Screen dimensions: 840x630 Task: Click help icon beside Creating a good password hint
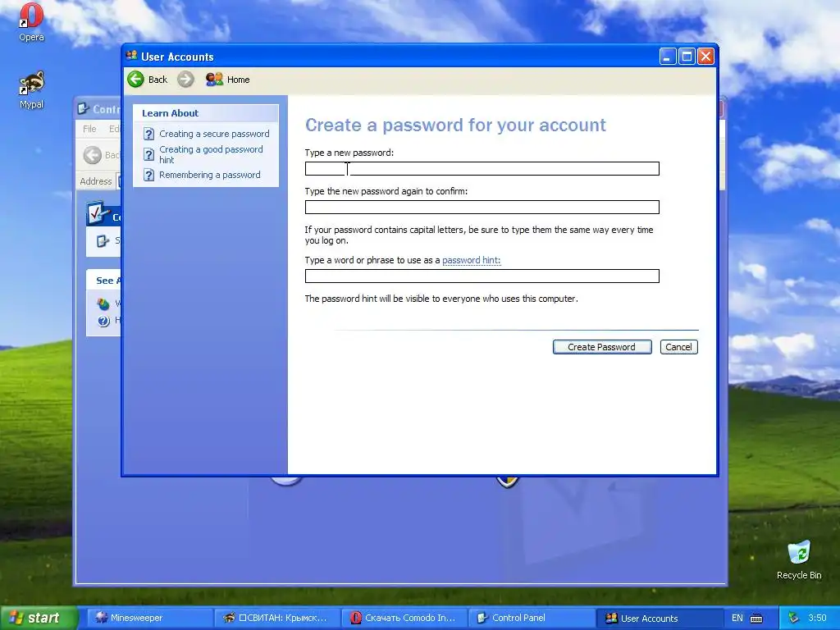click(149, 155)
